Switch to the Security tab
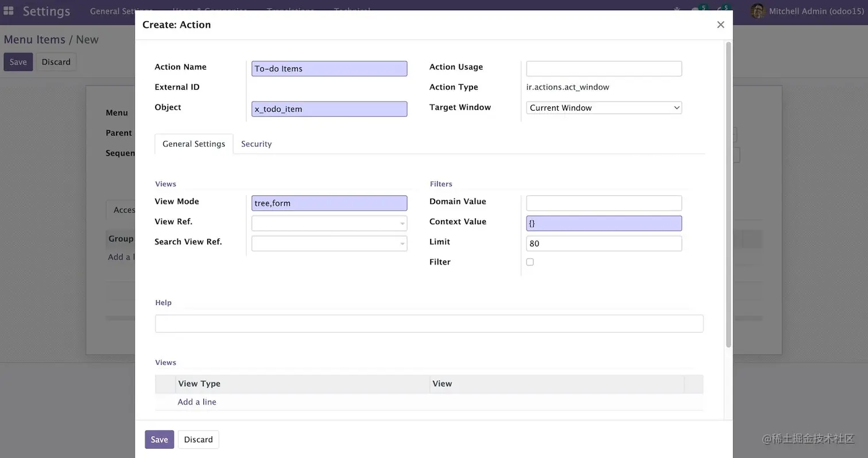The height and width of the screenshot is (458, 868). (x=256, y=144)
